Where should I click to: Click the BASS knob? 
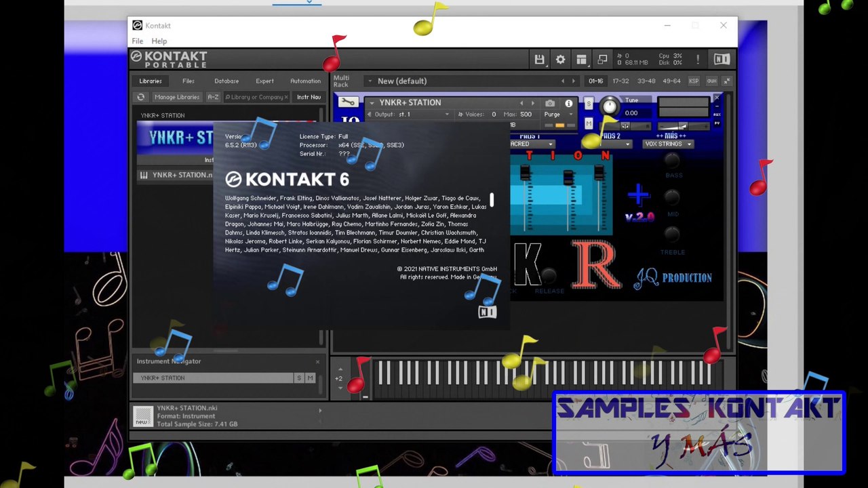671,160
